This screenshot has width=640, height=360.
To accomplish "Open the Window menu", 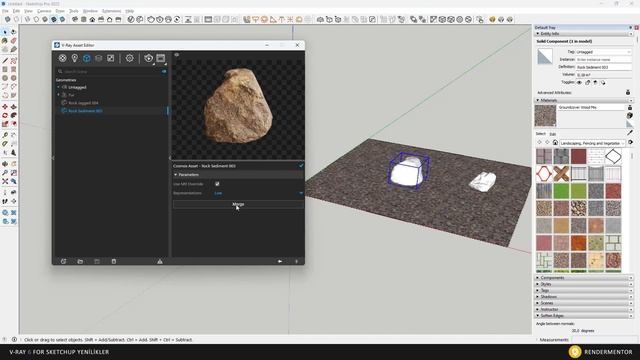I will pyautogui.click(x=90, y=11).
